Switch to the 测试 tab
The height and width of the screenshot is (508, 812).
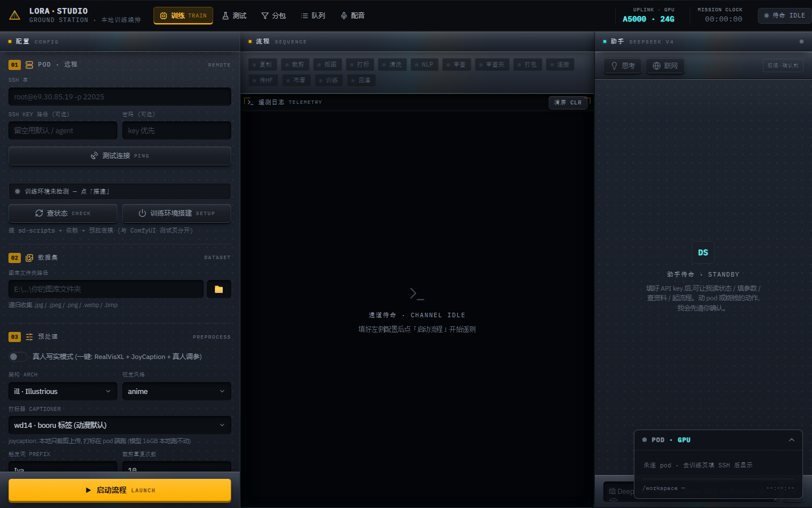[x=234, y=16]
